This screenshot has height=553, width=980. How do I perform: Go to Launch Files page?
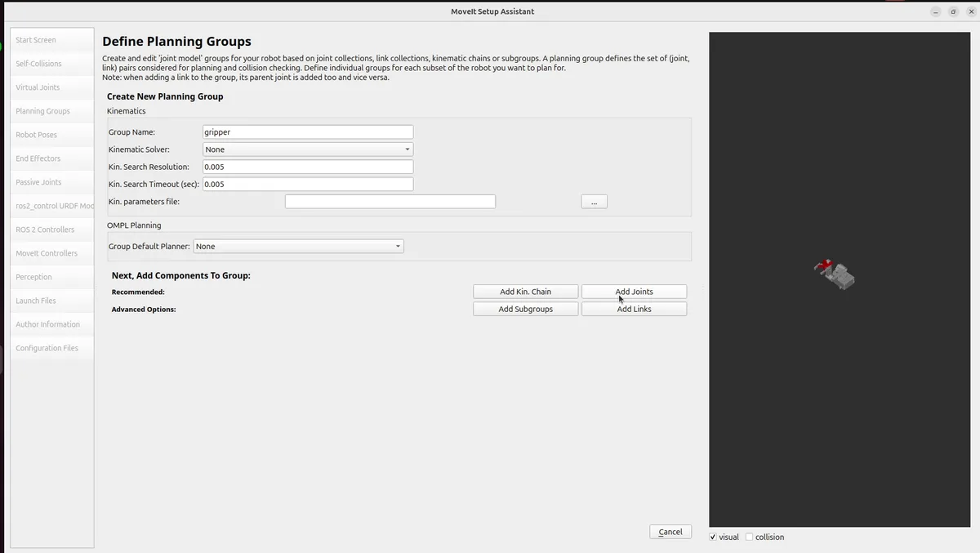[x=52, y=301]
